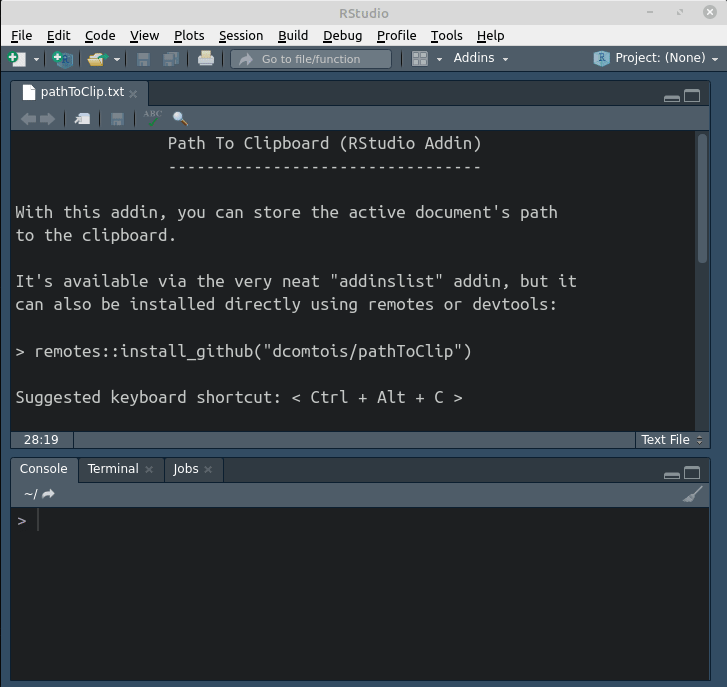Open the Text File type selector
The height and width of the screenshot is (687, 727).
672,439
